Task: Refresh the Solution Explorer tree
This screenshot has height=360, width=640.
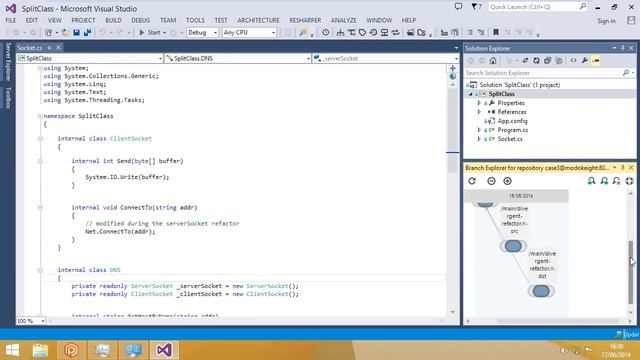Action: (536, 61)
